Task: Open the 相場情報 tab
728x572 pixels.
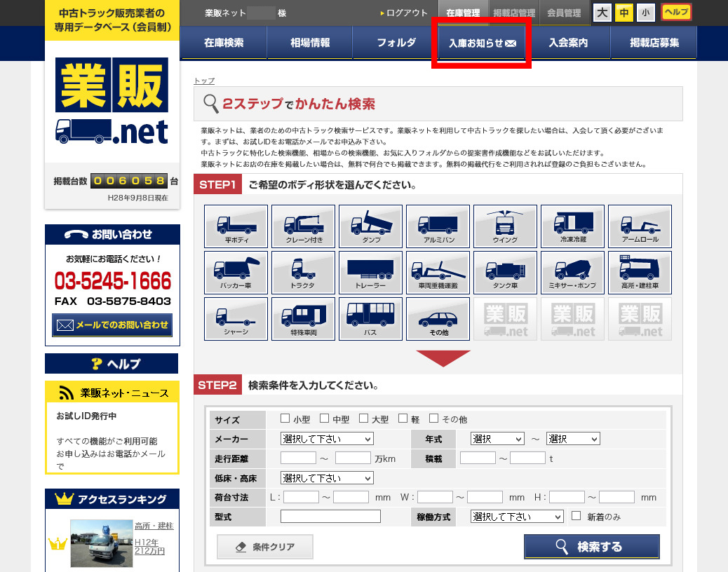Action: 310,43
